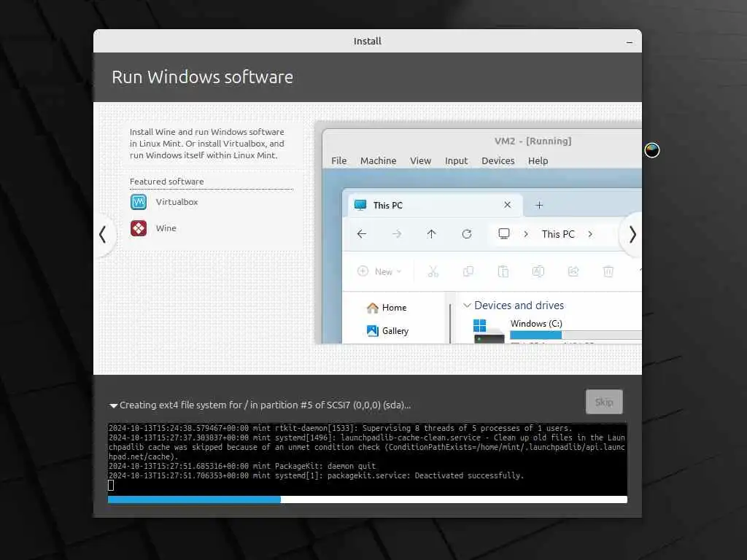Add a new tab with the plus icon
Viewport: 747px width, 560px height.
pyautogui.click(x=539, y=205)
